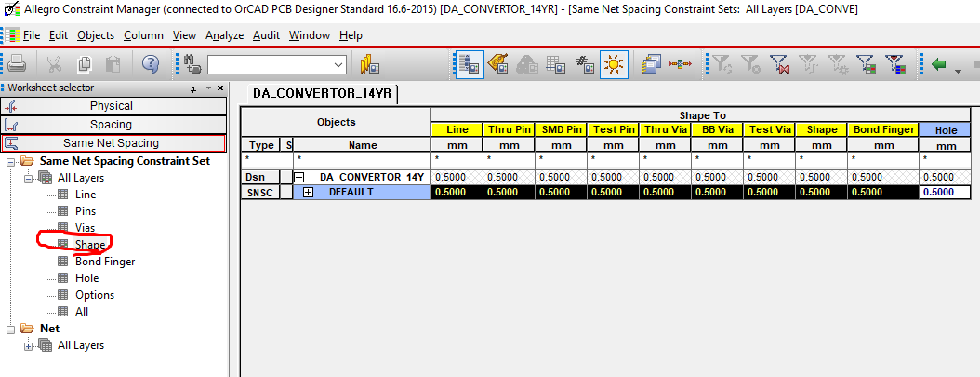Open the All worksheet in the tree

point(82,311)
